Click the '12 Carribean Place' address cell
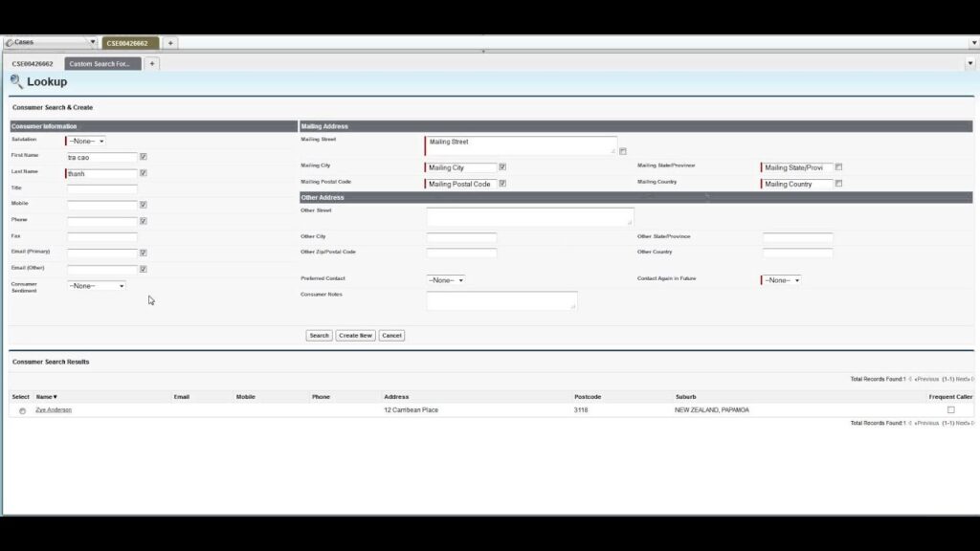The width and height of the screenshot is (980, 551). tap(412, 409)
